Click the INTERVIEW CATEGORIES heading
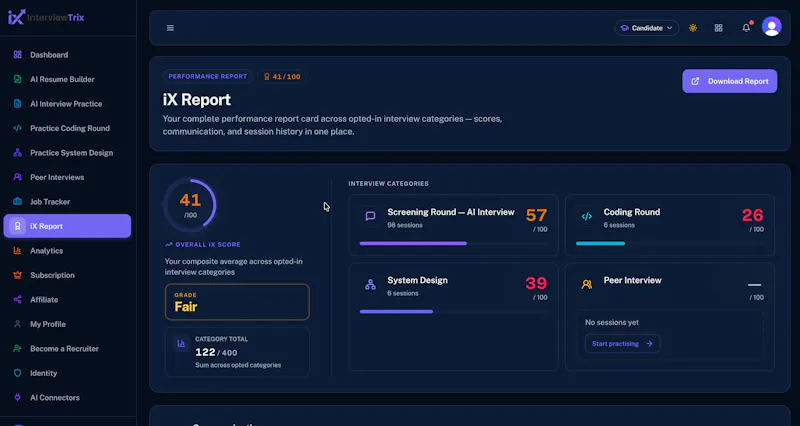Viewport: 800px width, 426px height. click(388, 183)
